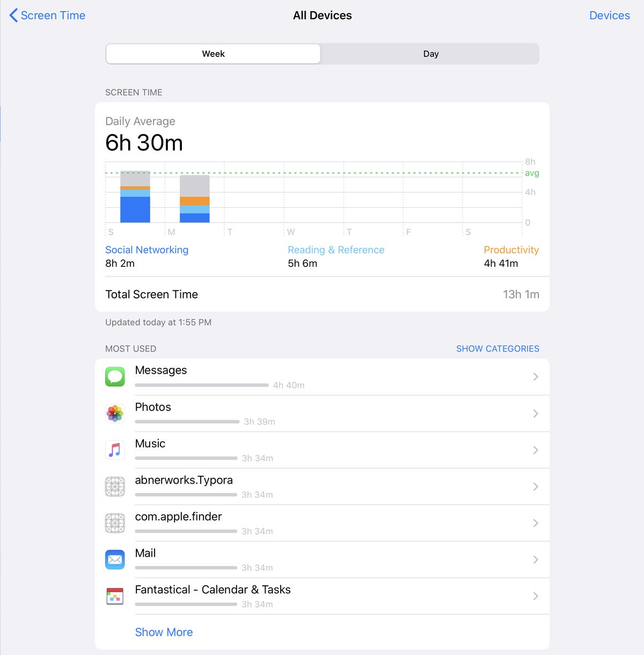
Task: Click the Daily Average heading
Action: [x=140, y=121]
